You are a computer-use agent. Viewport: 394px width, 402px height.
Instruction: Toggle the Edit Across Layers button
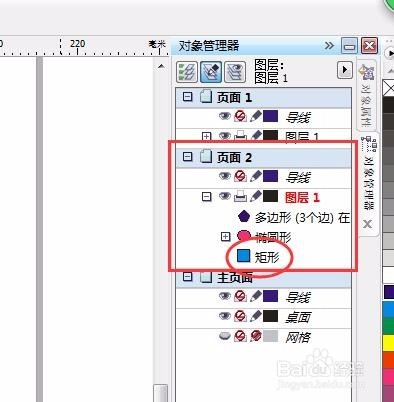tap(211, 72)
